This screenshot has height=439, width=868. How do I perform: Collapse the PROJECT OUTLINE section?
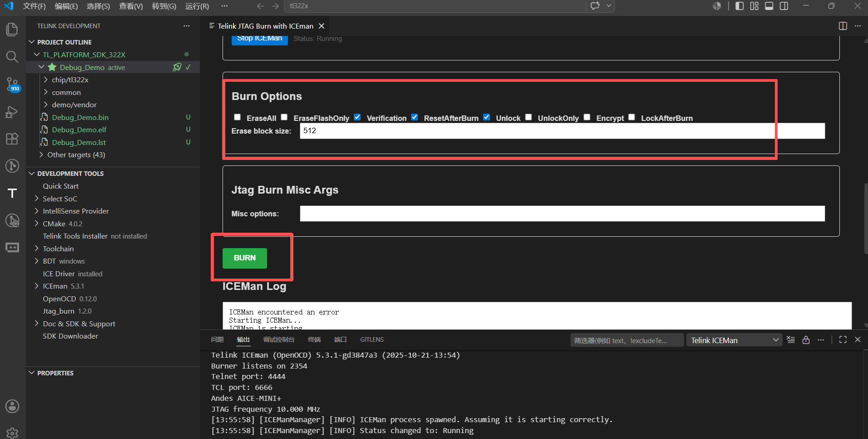coord(32,42)
